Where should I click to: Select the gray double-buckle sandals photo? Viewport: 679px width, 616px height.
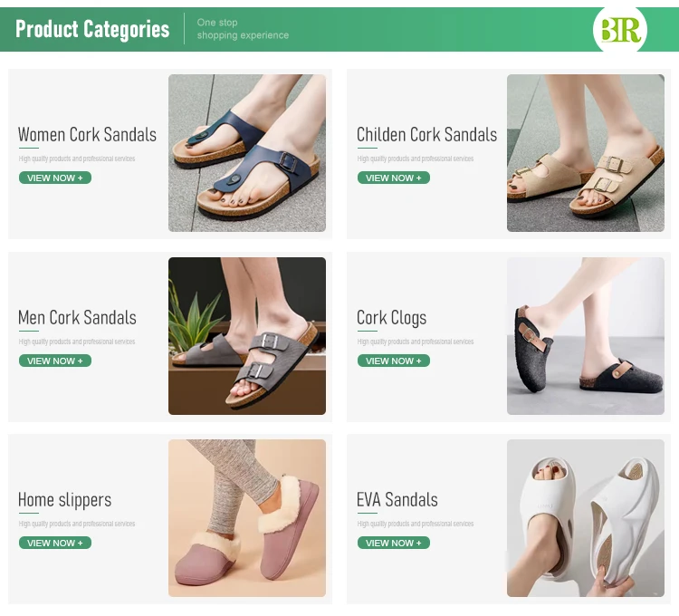pyautogui.click(x=247, y=336)
